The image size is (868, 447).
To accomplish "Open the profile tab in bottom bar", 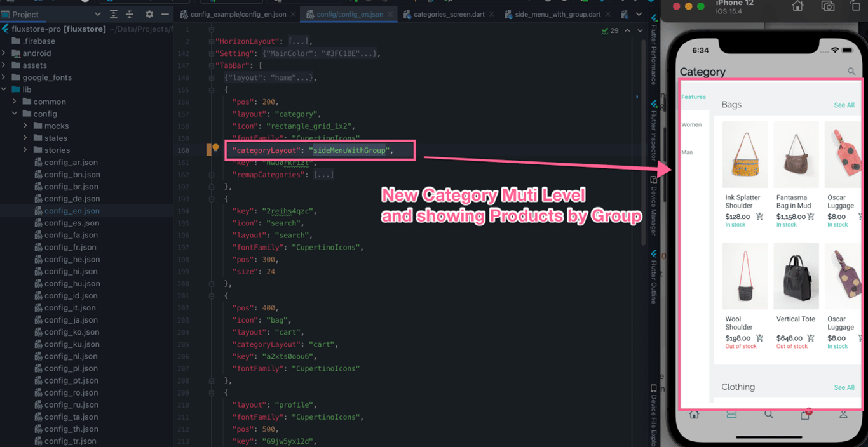I will click(843, 415).
